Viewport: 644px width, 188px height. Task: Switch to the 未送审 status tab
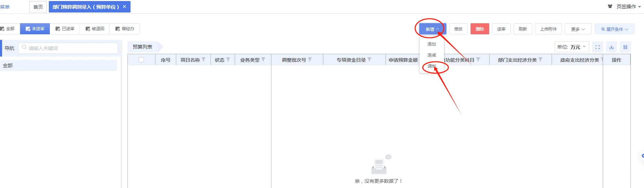(35, 29)
